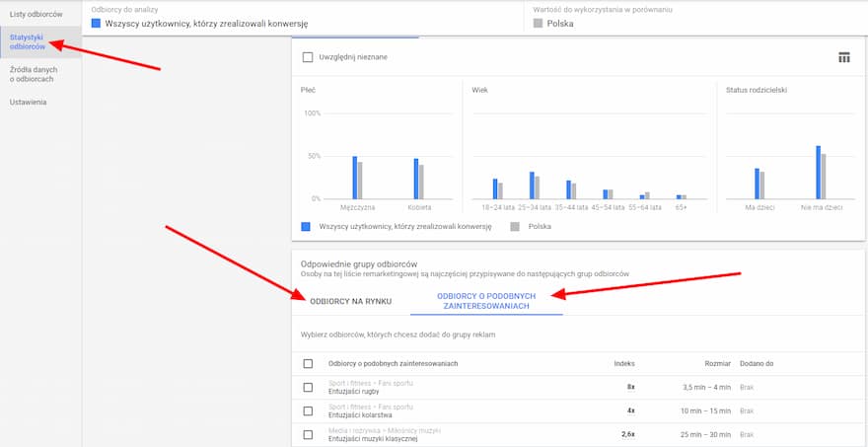Image resolution: width=868 pixels, height=447 pixels.
Task: Switch to Odbiorcy na rynku tab
Action: point(351,301)
